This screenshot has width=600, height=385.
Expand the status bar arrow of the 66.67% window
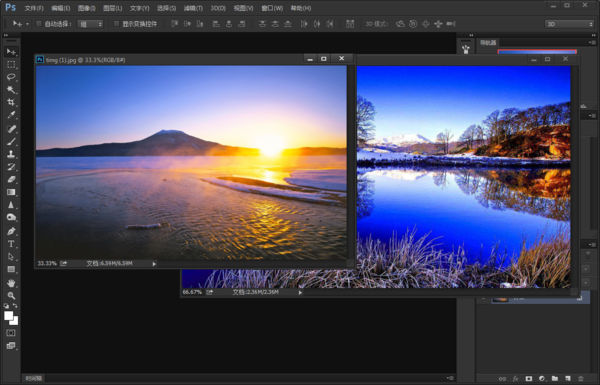300,292
